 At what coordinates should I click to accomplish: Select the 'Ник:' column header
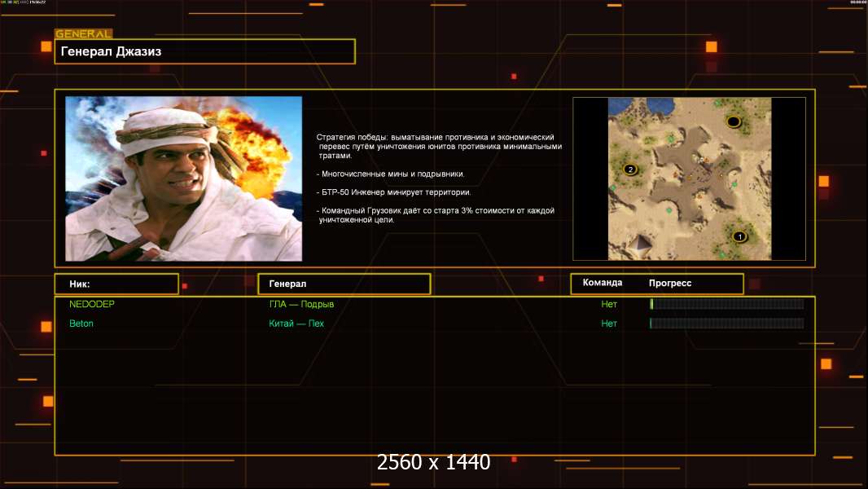pyautogui.click(x=116, y=284)
